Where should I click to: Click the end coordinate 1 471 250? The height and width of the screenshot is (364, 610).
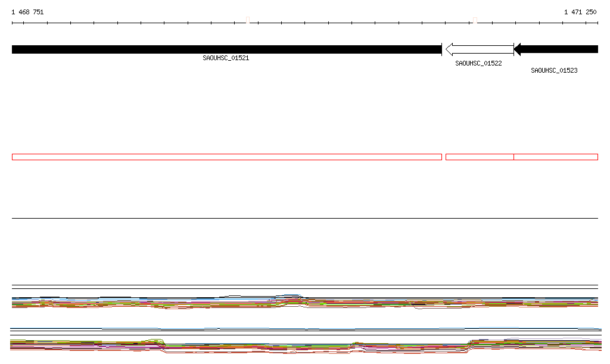coord(580,12)
